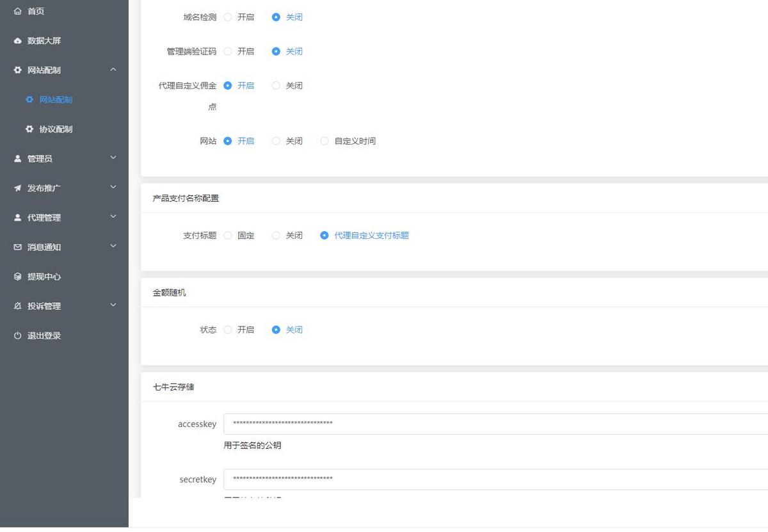Image resolution: width=768 pixels, height=532 pixels.
Task: Click the power icon beside 退出登录
Action: [x=17, y=335]
